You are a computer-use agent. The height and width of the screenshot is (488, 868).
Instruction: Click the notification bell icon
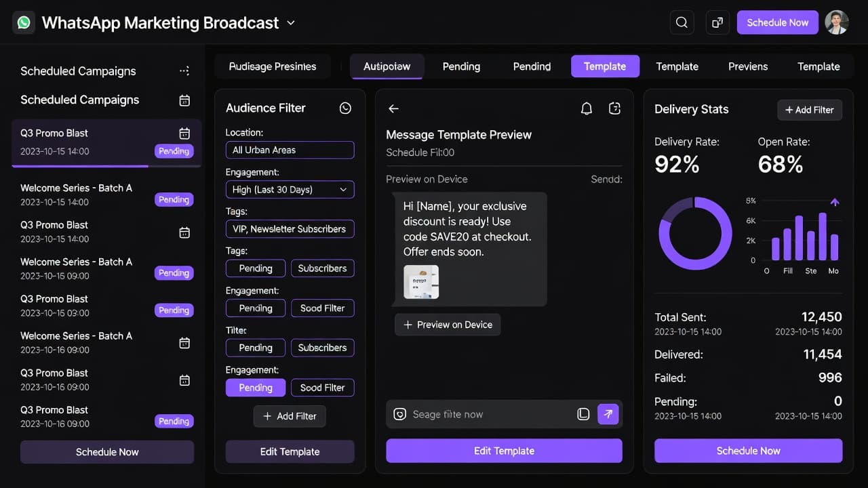pos(587,108)
